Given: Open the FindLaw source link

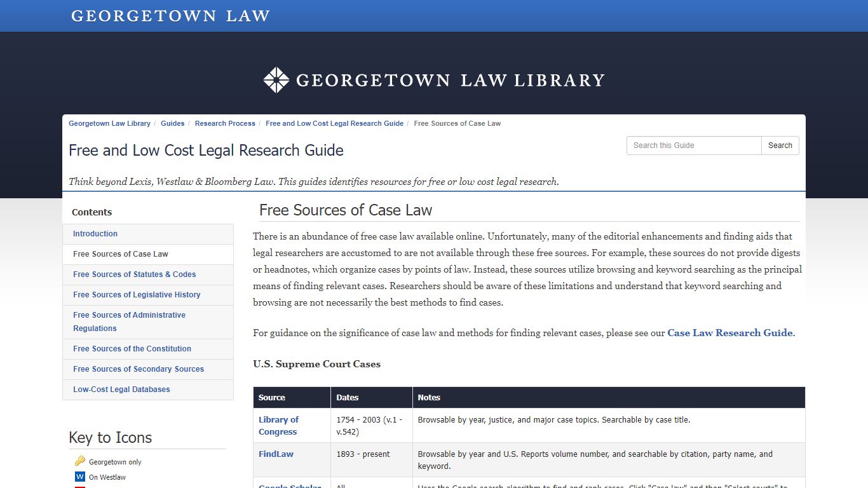Looking at the screenshot, I should coord(276,454).
